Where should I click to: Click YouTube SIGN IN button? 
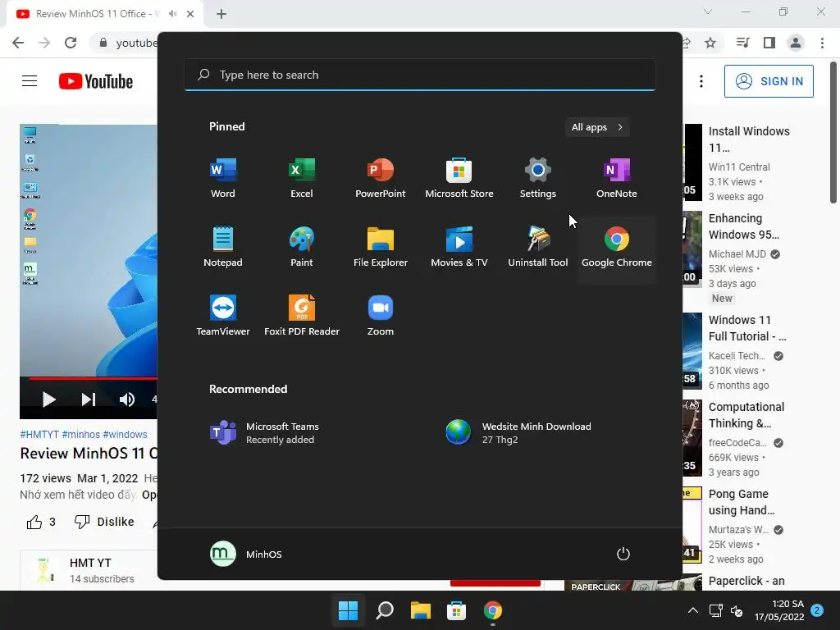(x=769, y=81)
